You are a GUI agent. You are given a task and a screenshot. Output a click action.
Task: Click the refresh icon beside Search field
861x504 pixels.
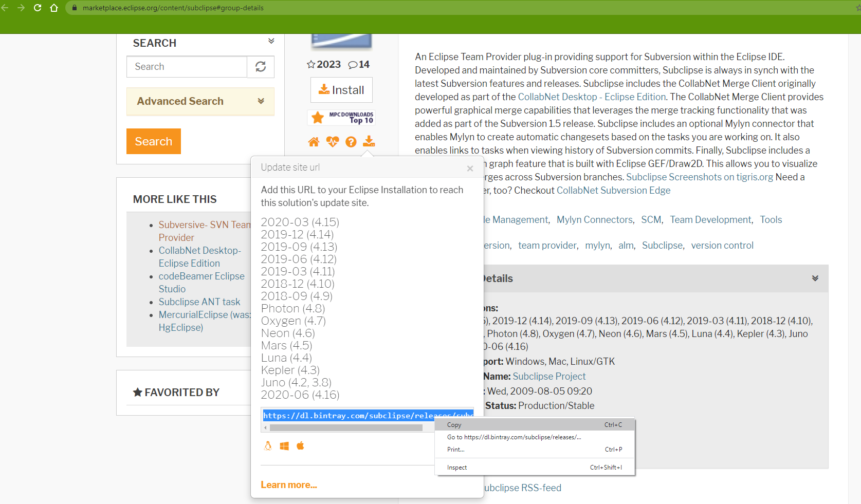click(x=261, y=67)
